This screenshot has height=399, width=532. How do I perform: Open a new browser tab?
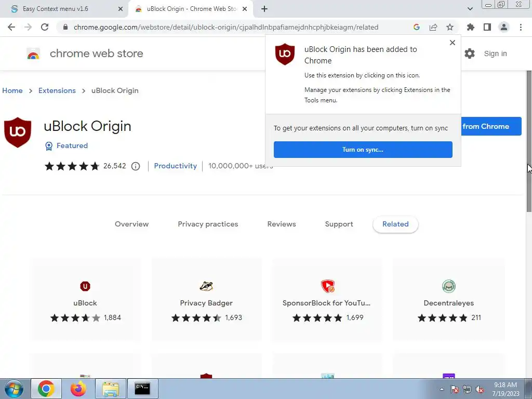coord(264,9)
